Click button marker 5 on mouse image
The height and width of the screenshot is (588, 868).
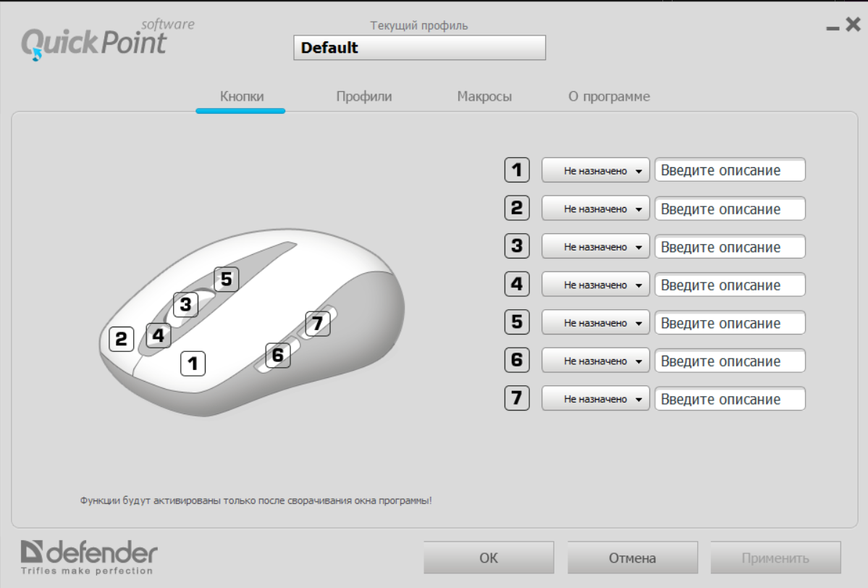tap(227, 279)
